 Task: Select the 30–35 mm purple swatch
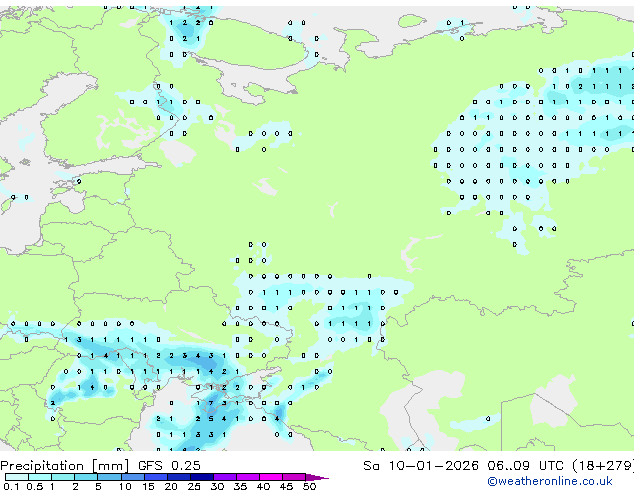click(x=225, y=477)
